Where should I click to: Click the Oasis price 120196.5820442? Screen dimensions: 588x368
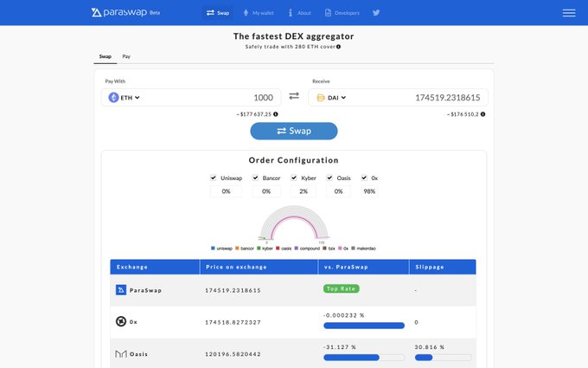(x=233, y=354)
